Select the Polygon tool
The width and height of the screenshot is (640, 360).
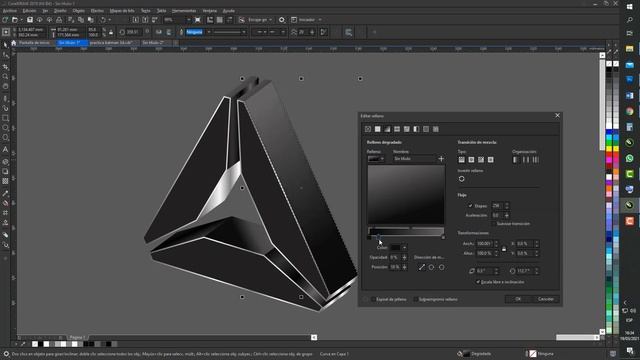point(5,138)
